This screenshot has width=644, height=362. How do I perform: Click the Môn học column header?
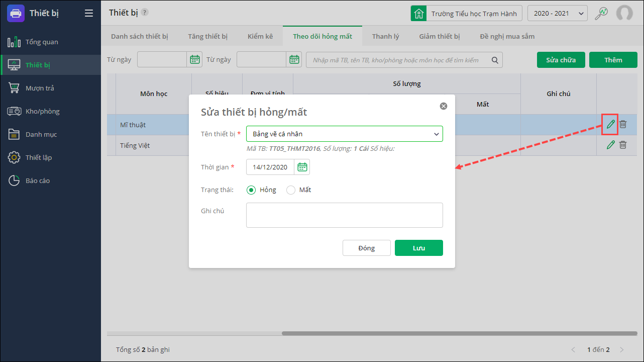click(x=154, y=94)
